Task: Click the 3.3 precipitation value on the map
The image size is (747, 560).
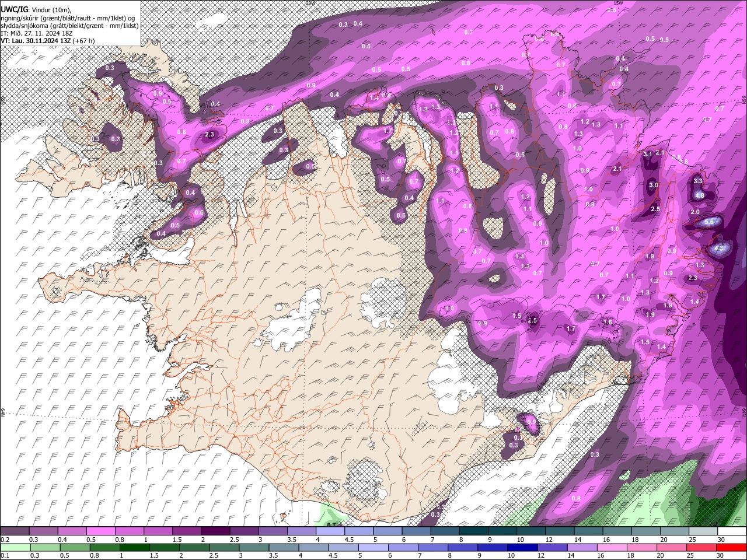Action: pyautogui.click(x=698, y=181)
